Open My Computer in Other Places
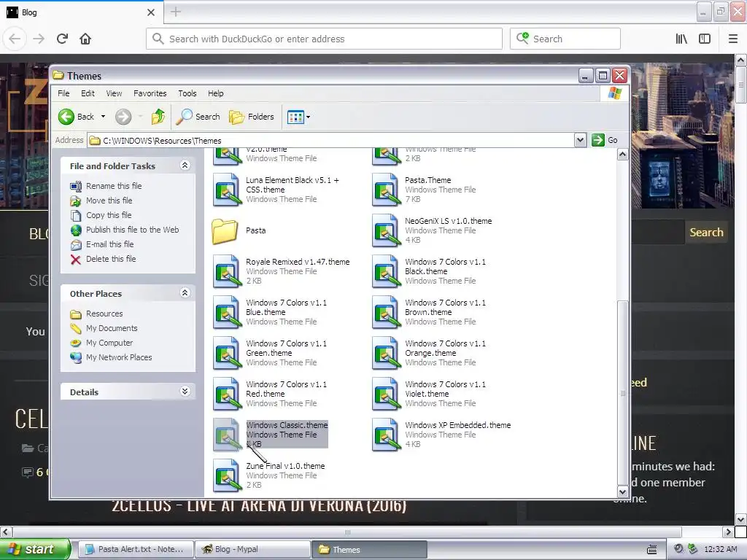The image size is (747, 560). [x=109, y=343]
